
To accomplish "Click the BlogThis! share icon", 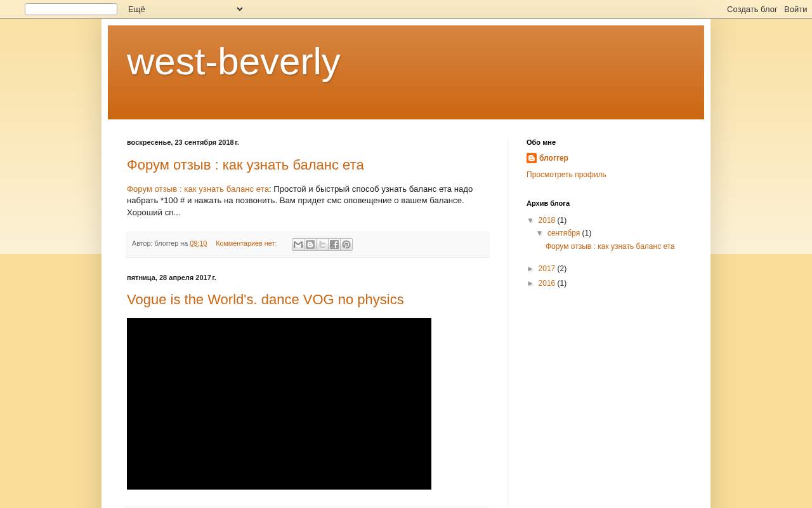I will 310,244.
